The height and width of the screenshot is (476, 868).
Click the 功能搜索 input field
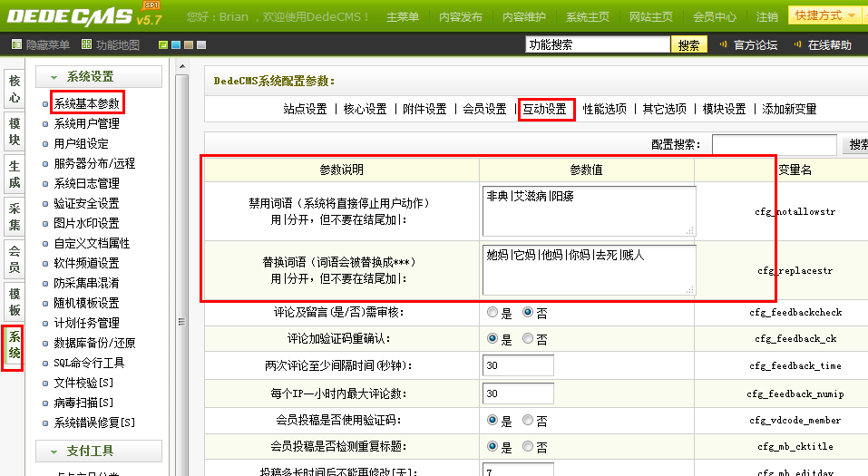pyautogui.click(x=598, y=44)
